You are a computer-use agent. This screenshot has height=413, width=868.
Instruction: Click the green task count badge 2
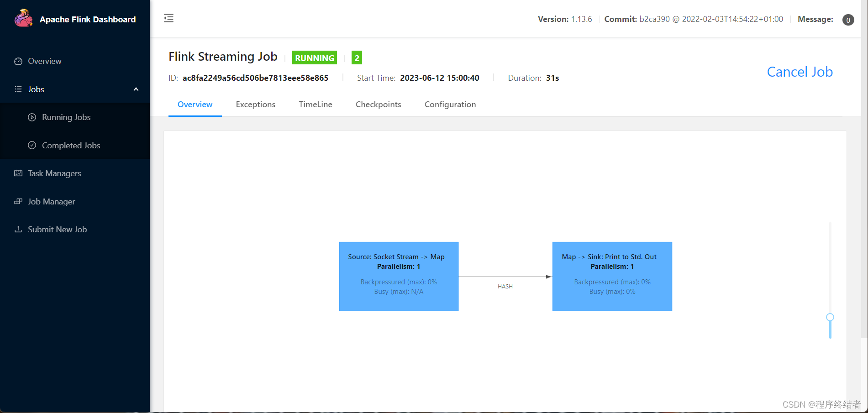coord(357,58)
